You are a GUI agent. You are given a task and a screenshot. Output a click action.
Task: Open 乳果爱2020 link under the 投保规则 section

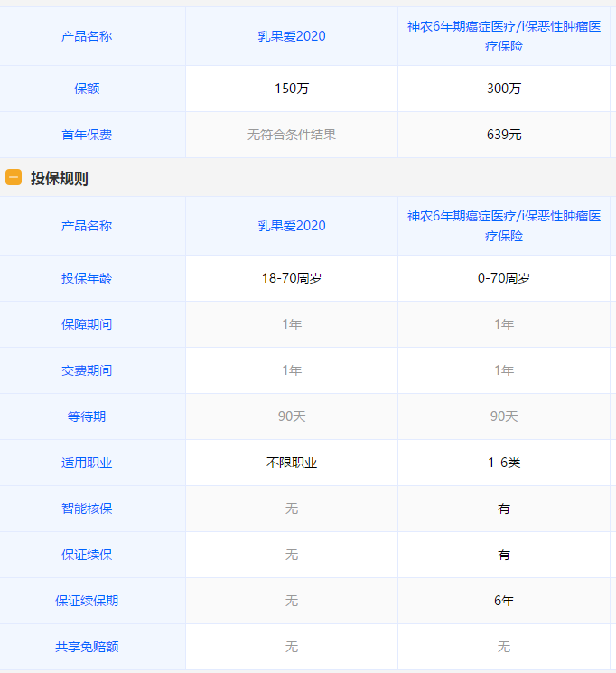click(292, 226)
